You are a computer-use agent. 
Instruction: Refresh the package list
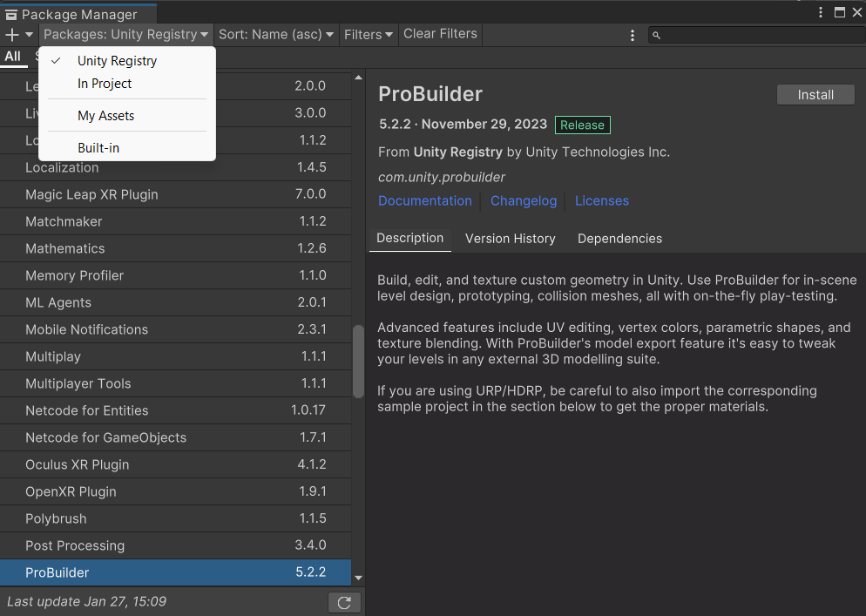[344, 603]
